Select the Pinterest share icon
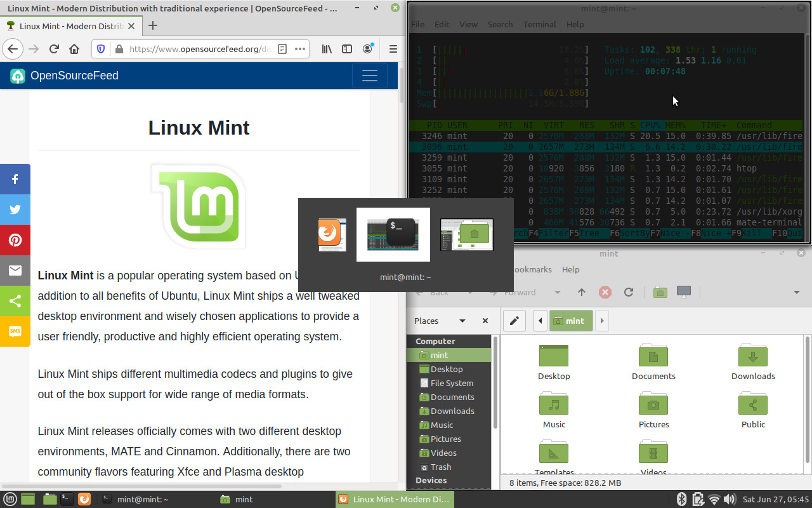812x508 pixels. 15,239
